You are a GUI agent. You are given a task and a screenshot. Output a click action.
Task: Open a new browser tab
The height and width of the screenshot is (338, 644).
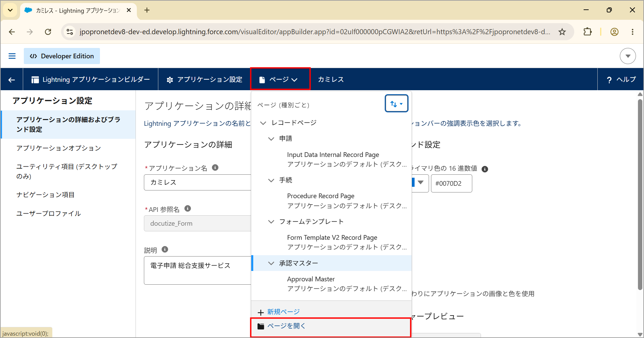click(147, 10)
